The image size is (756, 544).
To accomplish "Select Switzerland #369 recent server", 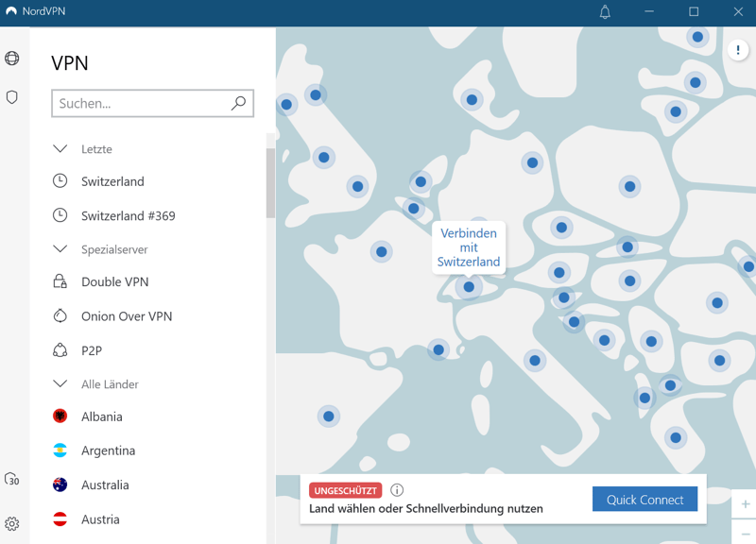I will [128, 215].
